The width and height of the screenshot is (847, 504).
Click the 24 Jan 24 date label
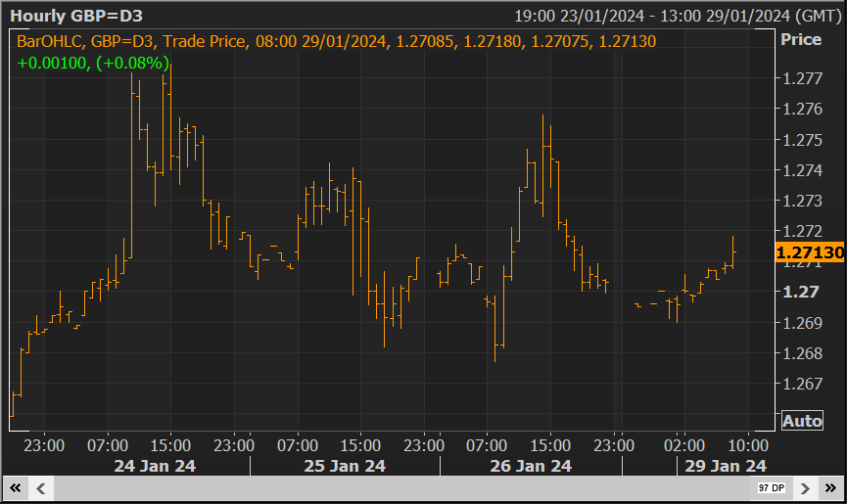(x=155, y=466)
